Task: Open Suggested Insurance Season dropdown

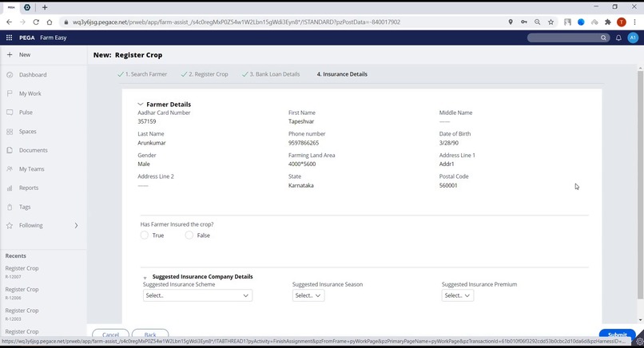Action: 308,295
